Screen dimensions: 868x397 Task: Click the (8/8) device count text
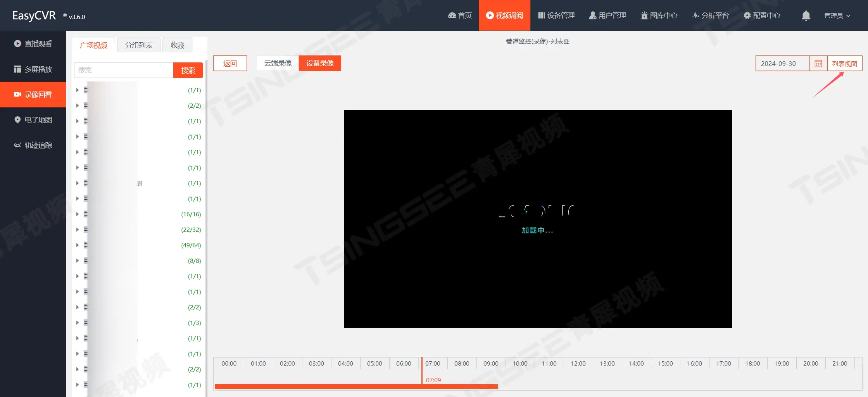(x=195, y=261)
